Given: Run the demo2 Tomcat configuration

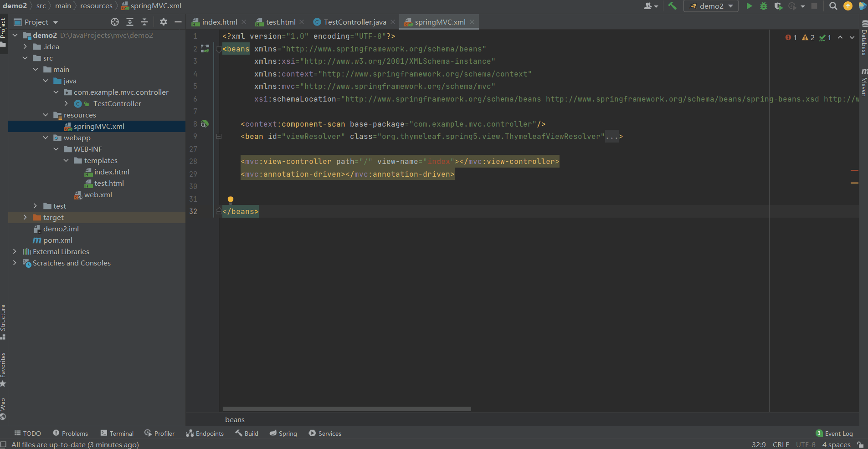Looking at the screenshot, I should (749, 6).
